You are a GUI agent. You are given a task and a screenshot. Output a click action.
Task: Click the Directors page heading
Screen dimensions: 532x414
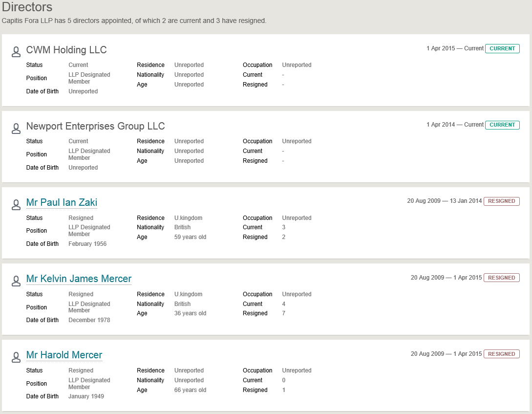[27, 7]
